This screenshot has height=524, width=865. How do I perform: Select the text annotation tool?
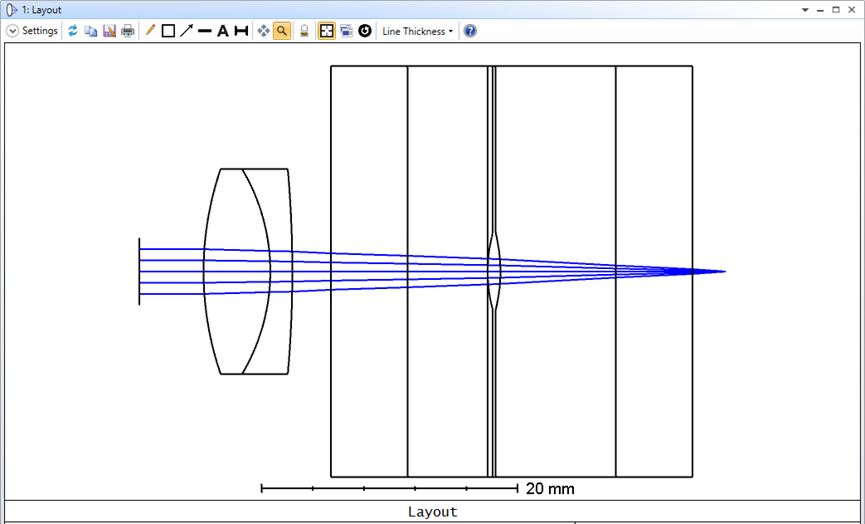point(223,31)
